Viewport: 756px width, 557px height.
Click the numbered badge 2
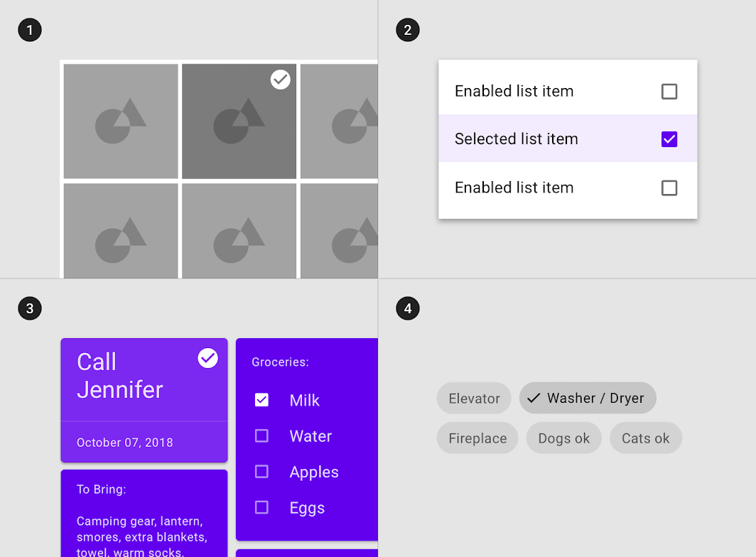point(408,30)
